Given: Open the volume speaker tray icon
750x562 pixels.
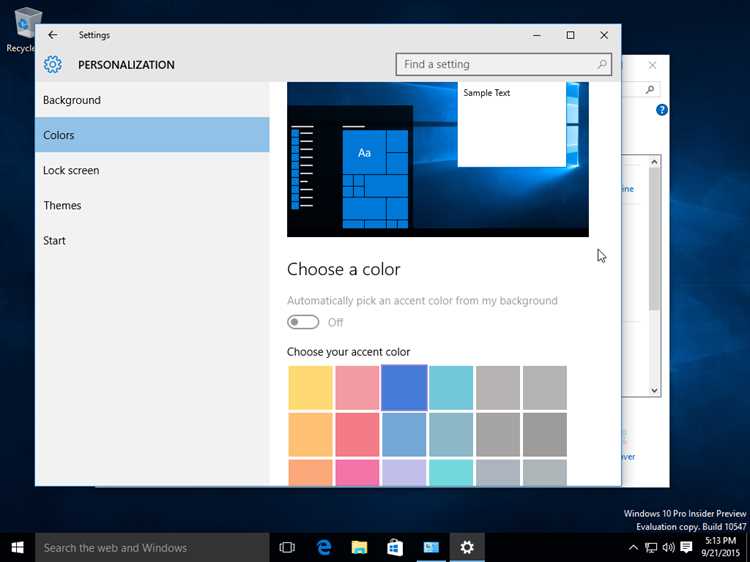Looking at the screenshot, I should [x=668, y=547].
